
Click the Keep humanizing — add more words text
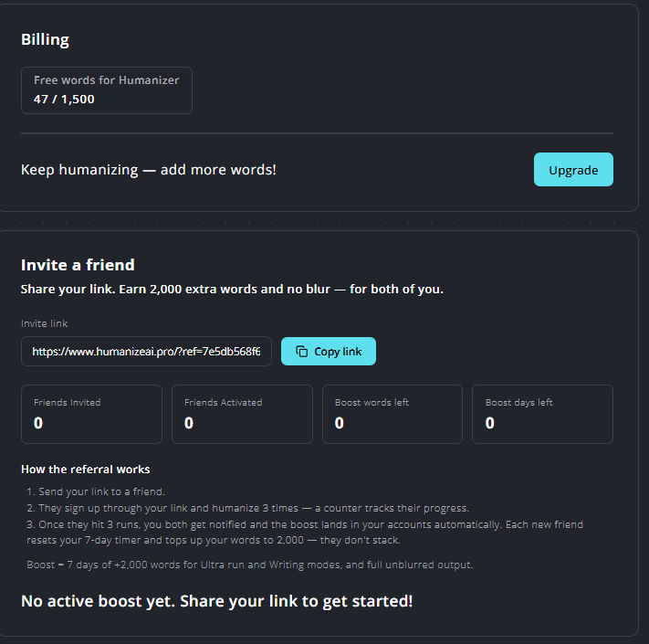[149, 170]
